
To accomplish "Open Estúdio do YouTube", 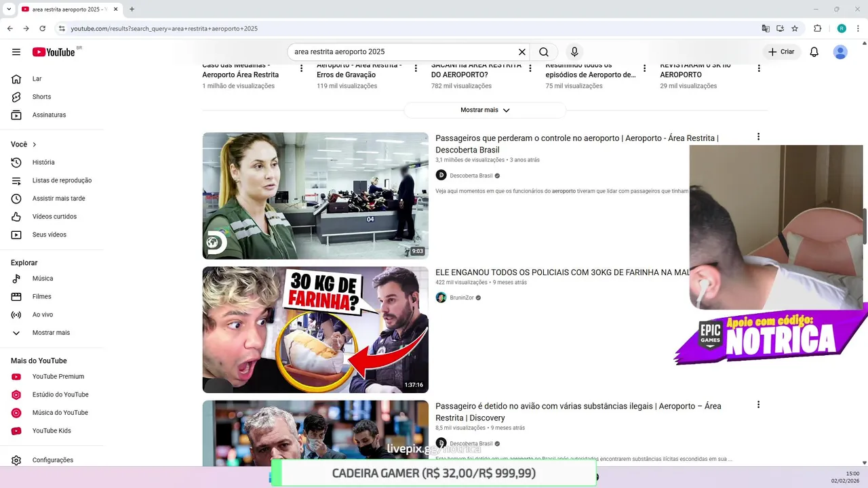I will 52,394.
